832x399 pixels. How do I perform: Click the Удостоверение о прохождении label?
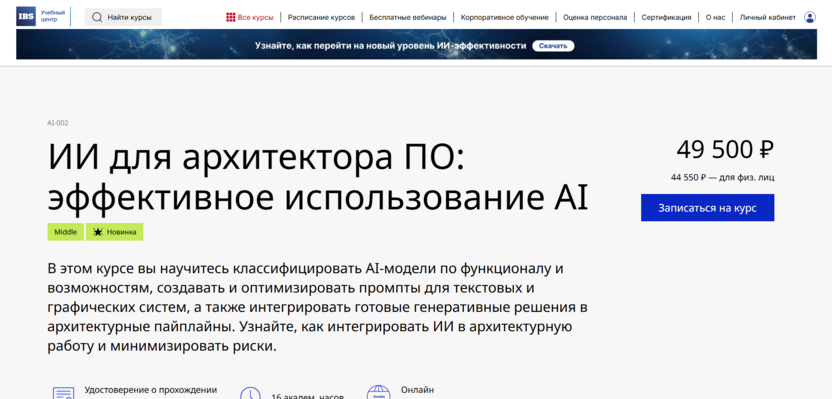tap(151, 390)
